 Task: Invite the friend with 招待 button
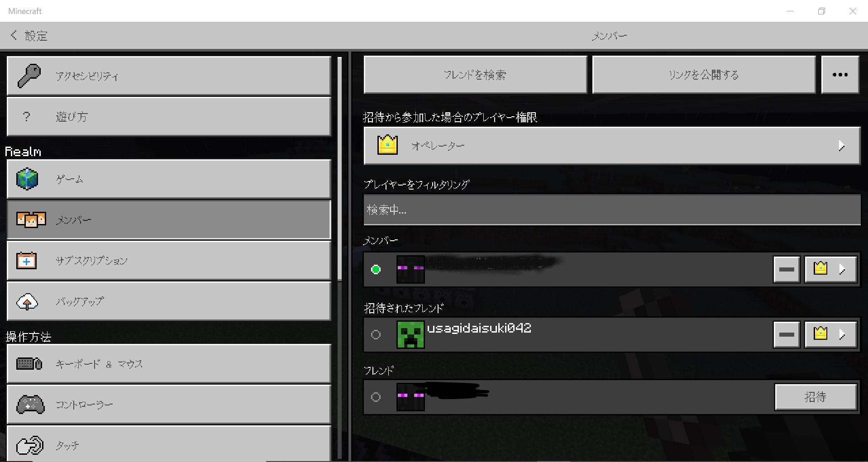pos(816,397)
